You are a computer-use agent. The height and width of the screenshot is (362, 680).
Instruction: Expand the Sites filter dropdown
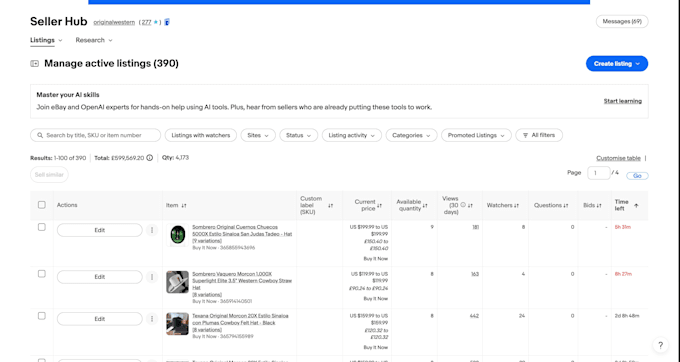[x=258, y=135]
